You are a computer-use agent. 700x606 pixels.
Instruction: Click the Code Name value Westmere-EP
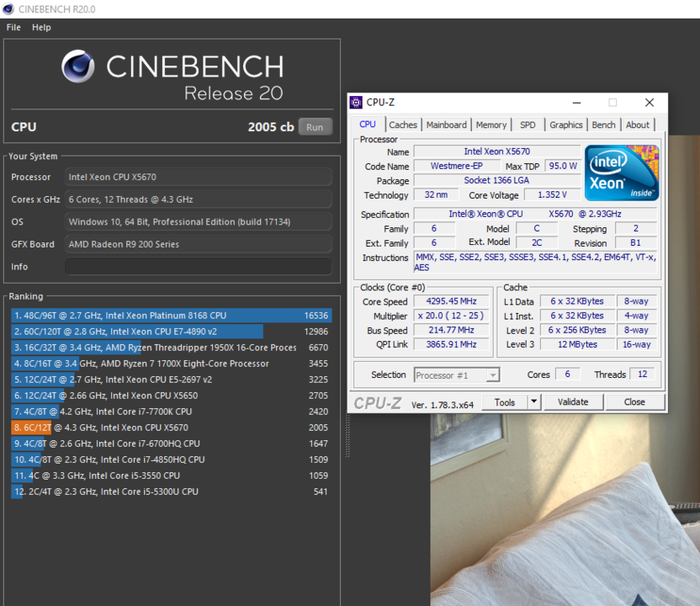tap(456, 166)
